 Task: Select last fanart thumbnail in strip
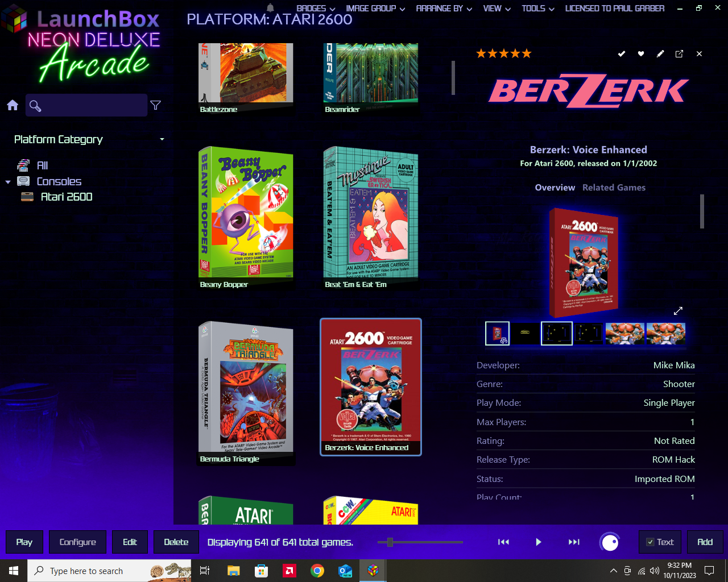click(665, 334)
